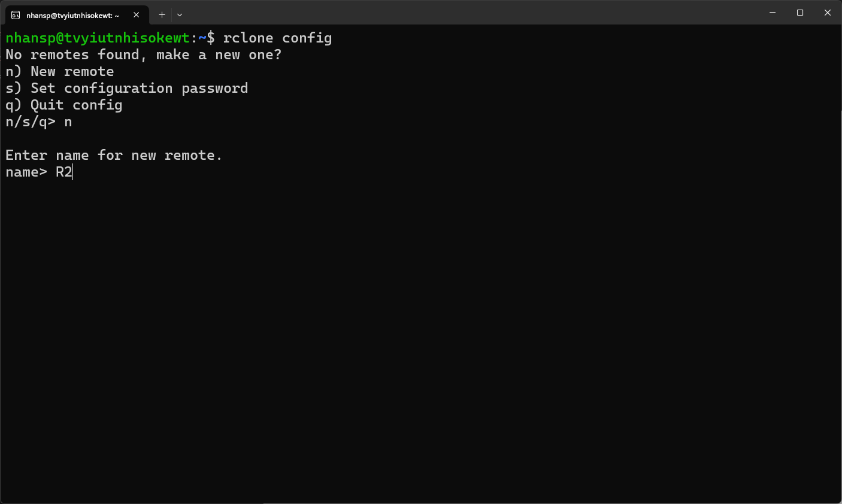Maximize the terminal window
Image resolution: width=842 pixels, height=504 pixels.
(x=800, y=13)
